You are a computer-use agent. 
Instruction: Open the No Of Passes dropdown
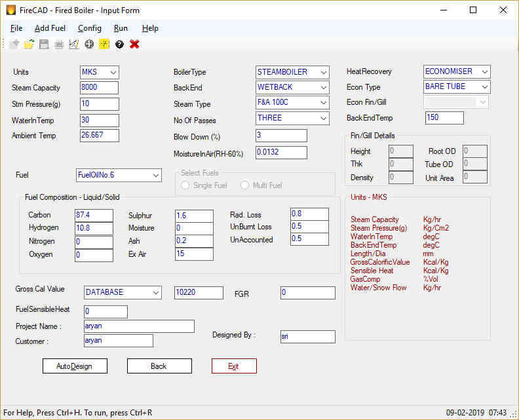coord(292,118)
